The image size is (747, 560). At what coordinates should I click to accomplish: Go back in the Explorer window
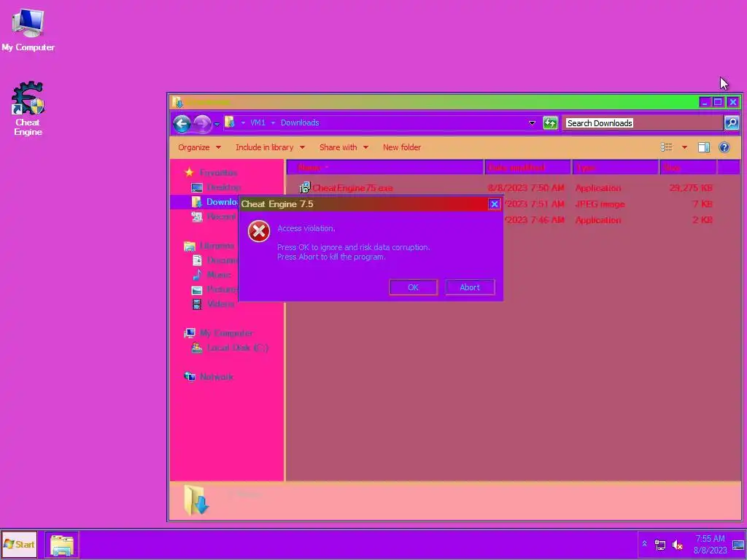[x=182, y=124]
